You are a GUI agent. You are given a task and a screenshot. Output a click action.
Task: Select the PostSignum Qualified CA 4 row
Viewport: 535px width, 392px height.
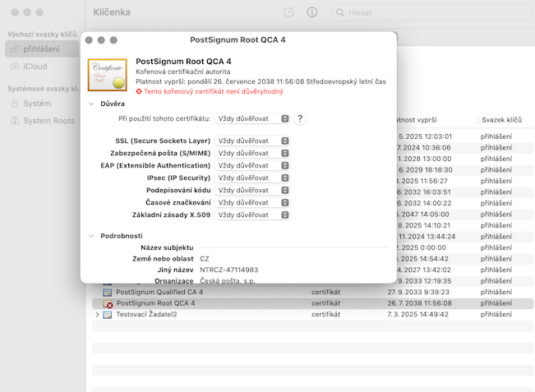[x=312, y=292]
